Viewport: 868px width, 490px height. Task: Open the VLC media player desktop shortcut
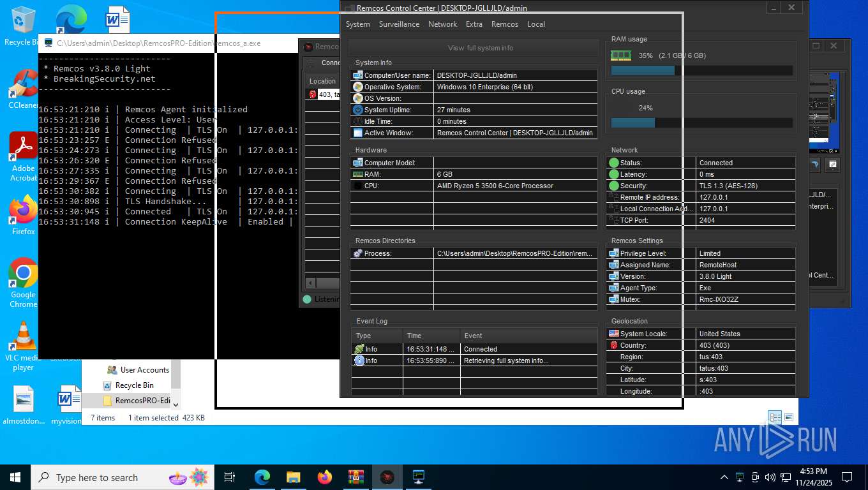pos(24,345)
